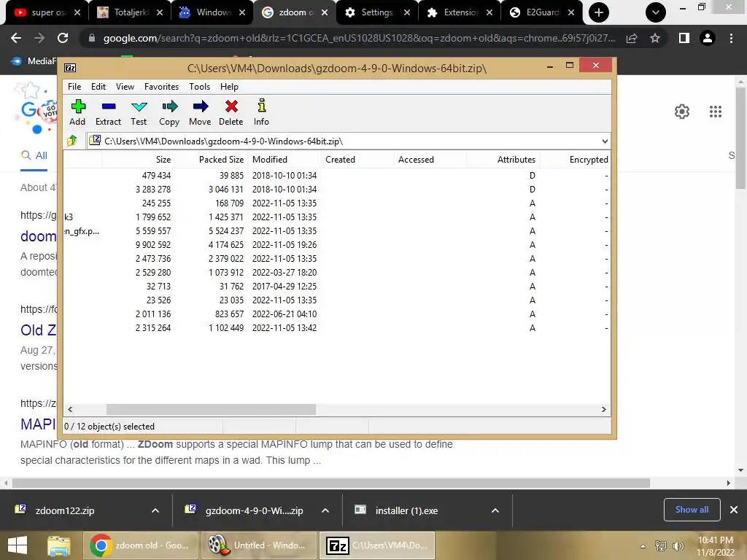Open File Explorer from taskbar
747x560 pixels.
coord(59,545)
